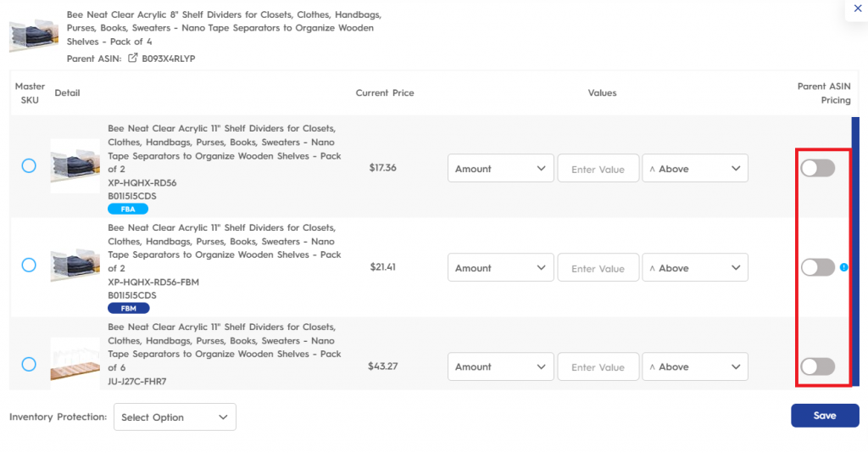Select the $17.36 FBA row as Master SKU

tap(29, 165)
